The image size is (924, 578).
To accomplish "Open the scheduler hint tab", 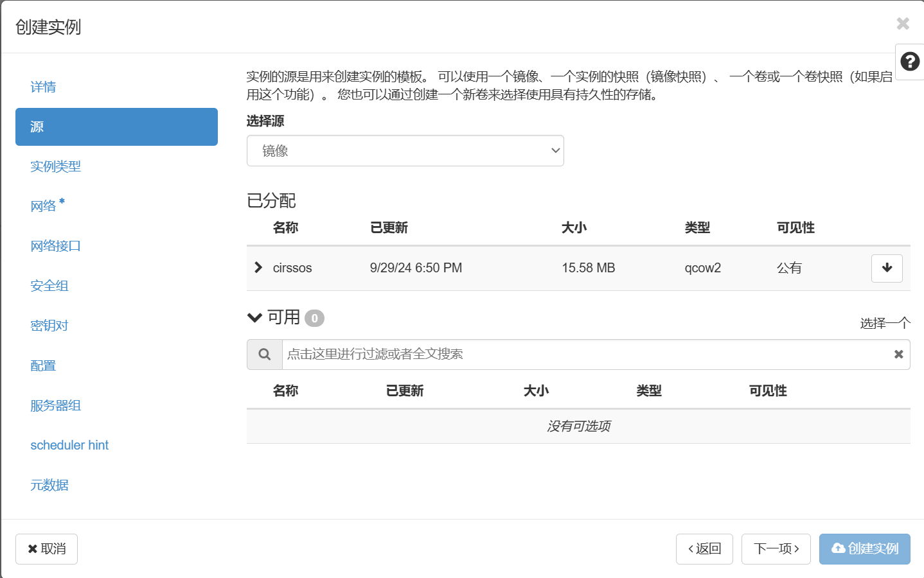I will 69,445.
